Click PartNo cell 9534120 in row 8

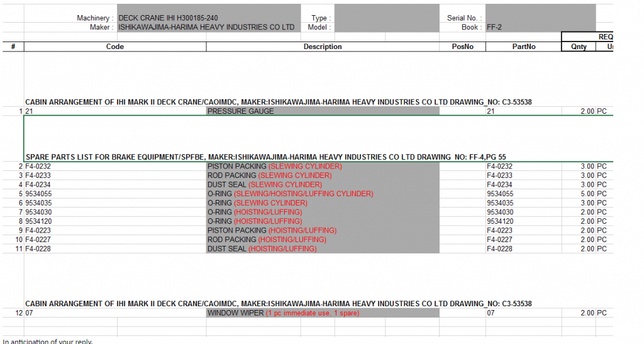523,221
